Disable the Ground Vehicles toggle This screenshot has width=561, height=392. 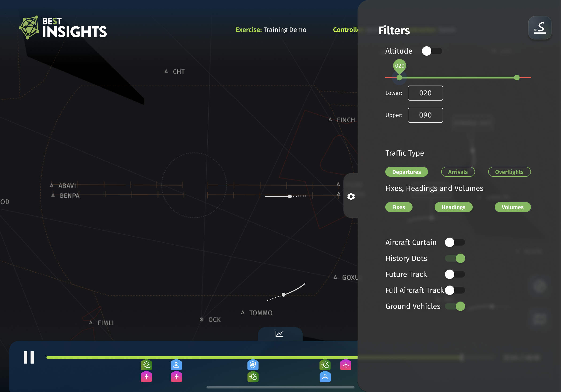455,306
